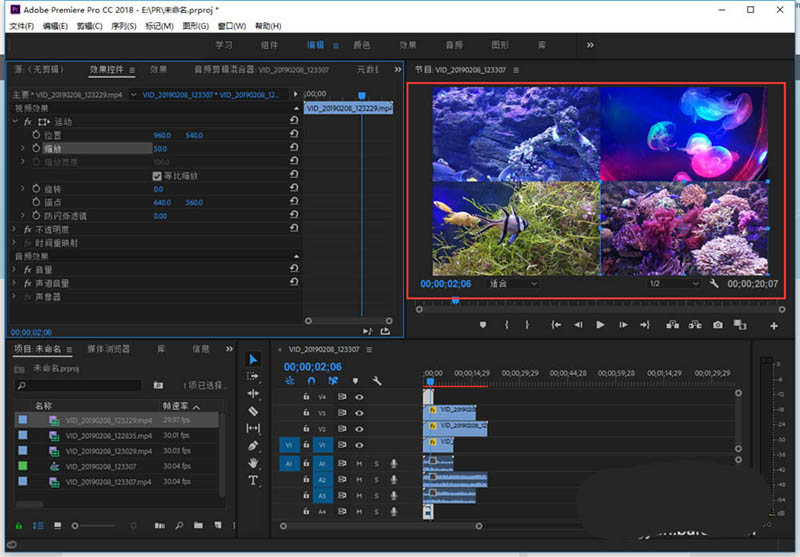Toggle animation stopwatch for Scale

(x=36, y=148)
